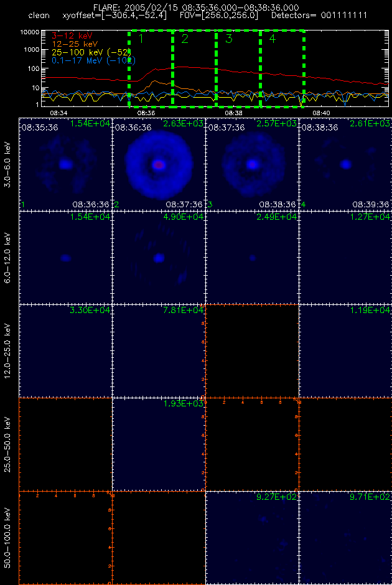Screen dimensions: 392x585
Task: Click the 08:36 time axis label
Action: coord(146,112)
